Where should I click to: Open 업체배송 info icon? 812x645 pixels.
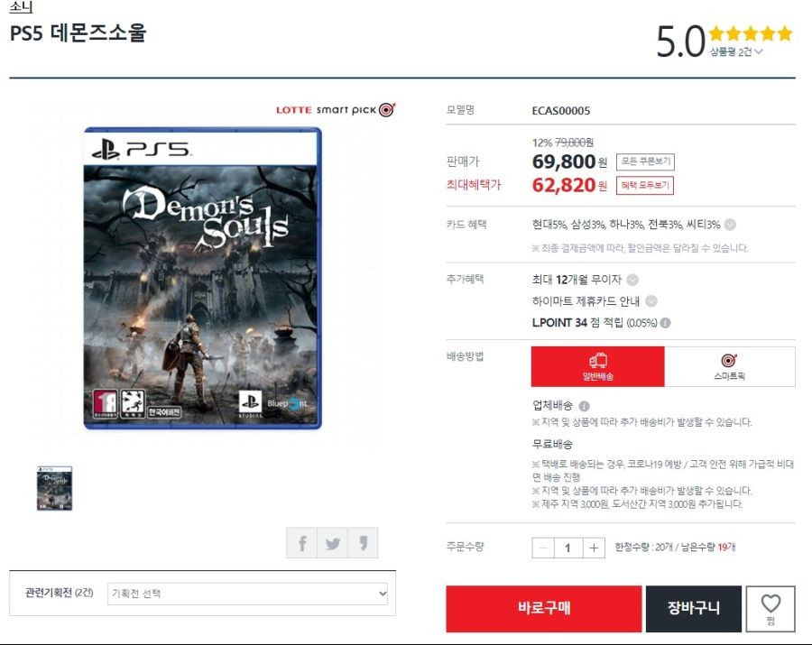coord(584,406)
